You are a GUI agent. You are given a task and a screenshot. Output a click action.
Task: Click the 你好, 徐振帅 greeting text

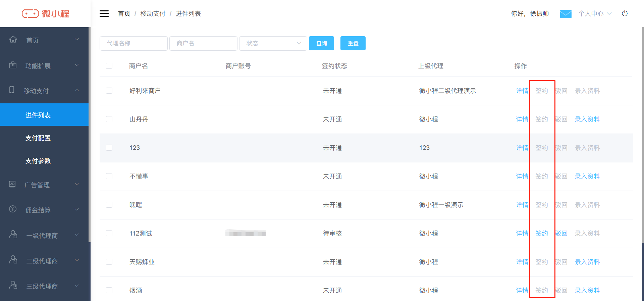click(530, 14)
